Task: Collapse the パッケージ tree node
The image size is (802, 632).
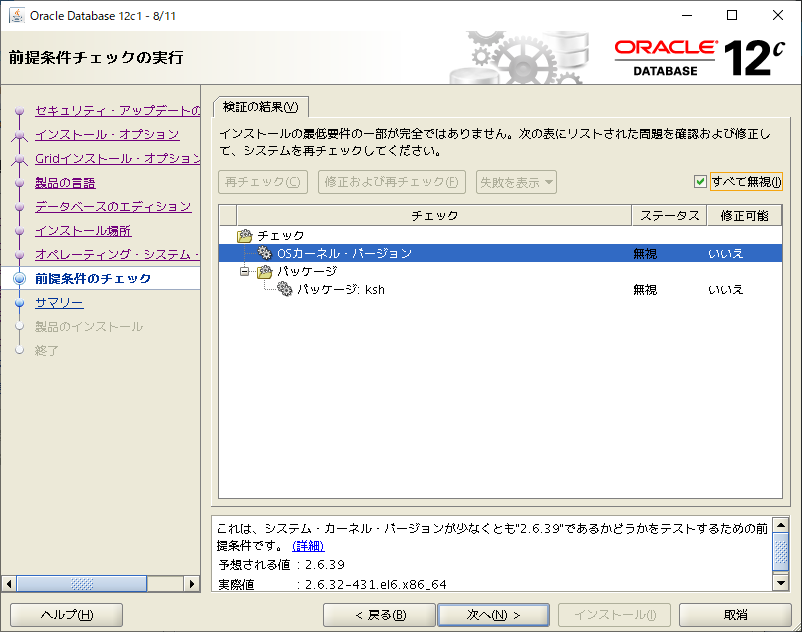Action: point(244,272)
